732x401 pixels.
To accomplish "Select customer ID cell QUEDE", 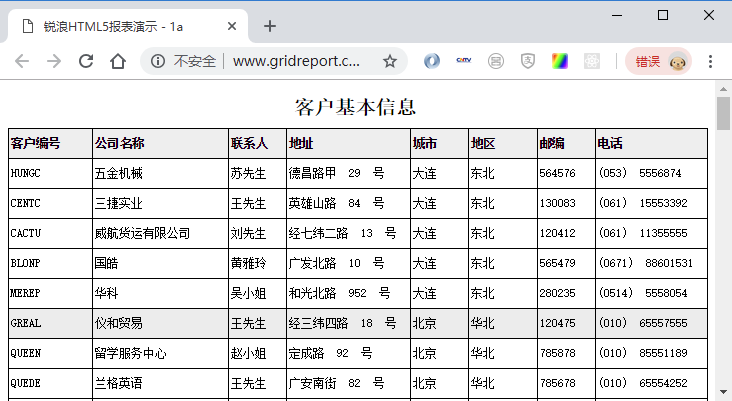I will [x=50, y=383].
